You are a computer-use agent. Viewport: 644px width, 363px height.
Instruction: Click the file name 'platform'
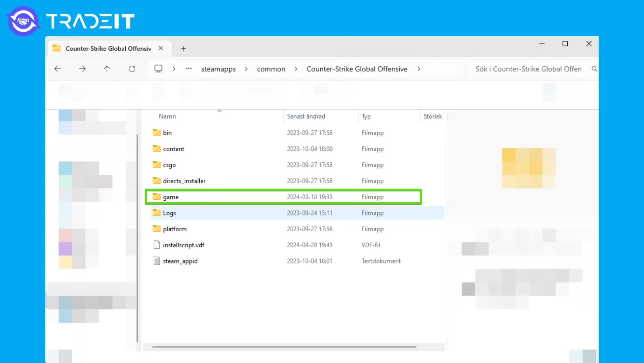coord(175,229)
